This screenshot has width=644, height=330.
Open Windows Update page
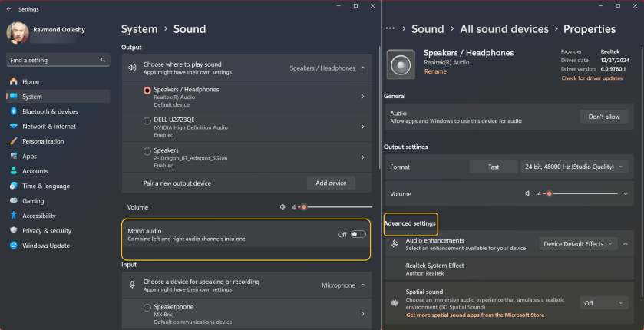tap(45, 246)
